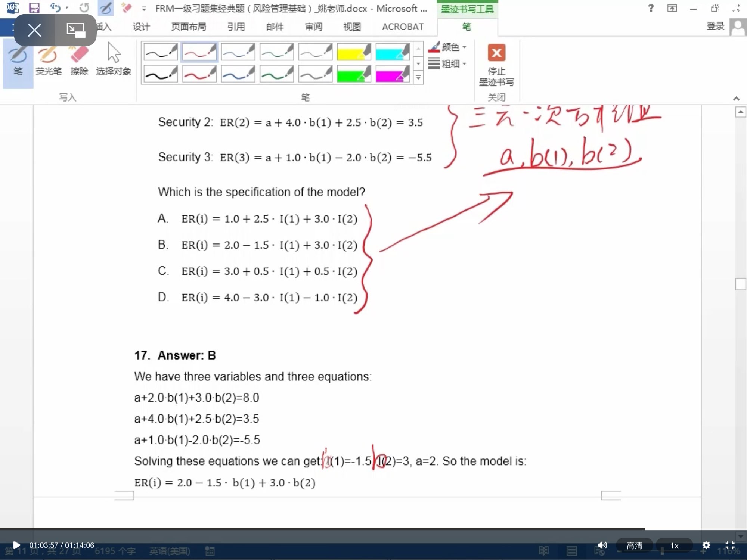Screen dimensions: 747x560
Task: Open the Review (审阅) tab
Action: point(313,27)
